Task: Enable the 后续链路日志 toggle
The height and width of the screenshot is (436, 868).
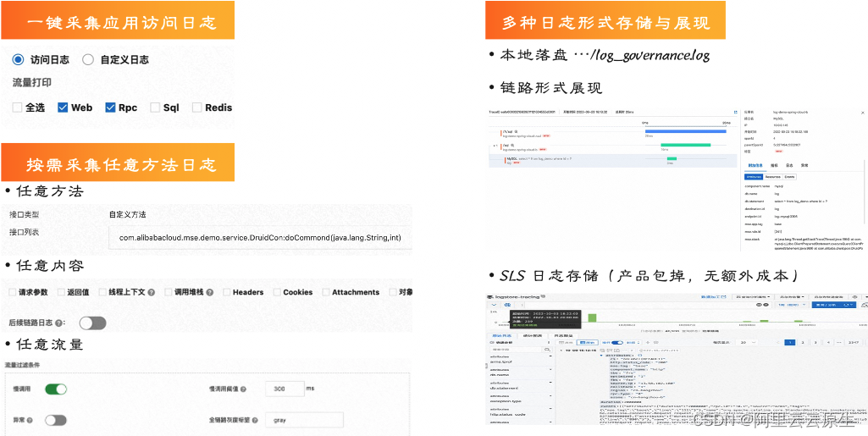Action: 92,323
